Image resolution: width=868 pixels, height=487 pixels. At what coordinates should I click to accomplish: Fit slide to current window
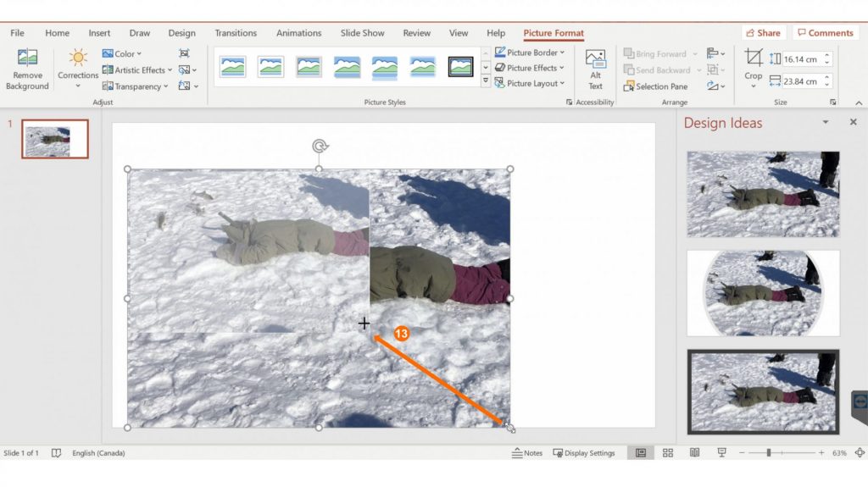coord(860,453)
